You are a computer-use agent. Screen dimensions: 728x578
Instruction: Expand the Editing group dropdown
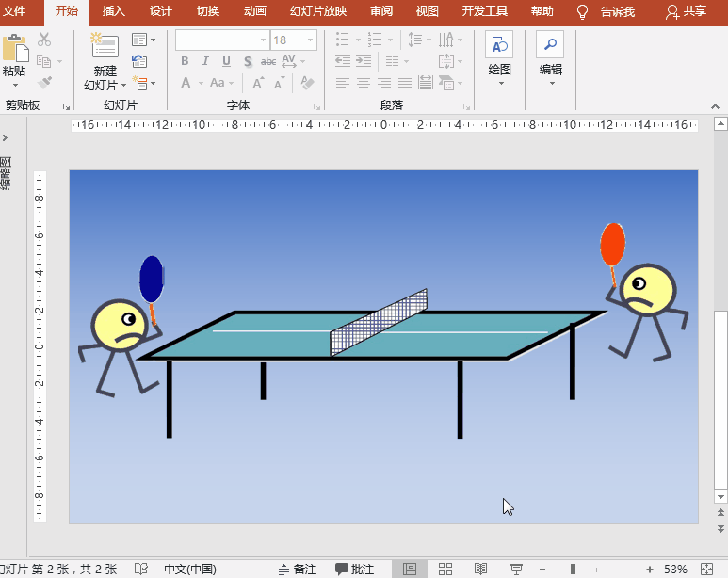click(552, 84)
